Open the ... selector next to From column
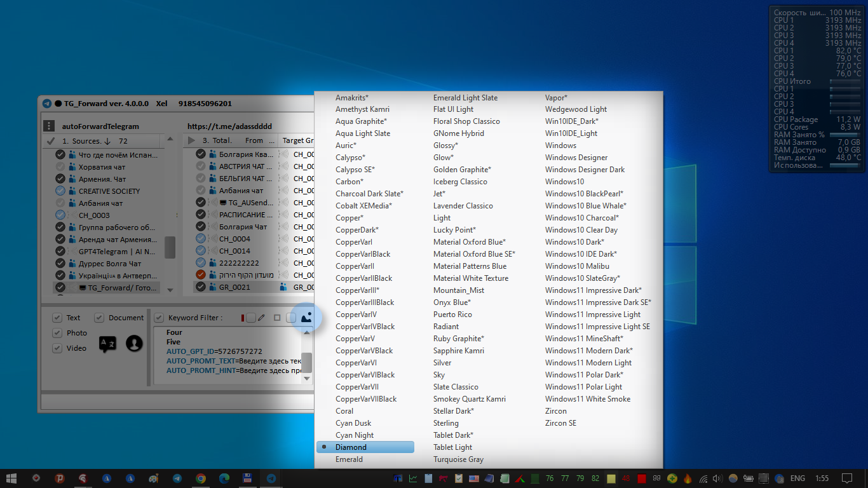Viewport: 868px width, 488px height. pos(271,140)
